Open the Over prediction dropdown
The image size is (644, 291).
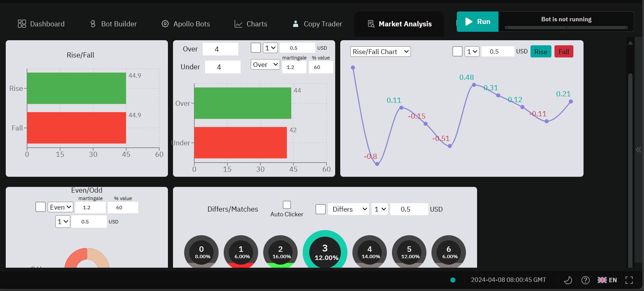pos(265,65)
